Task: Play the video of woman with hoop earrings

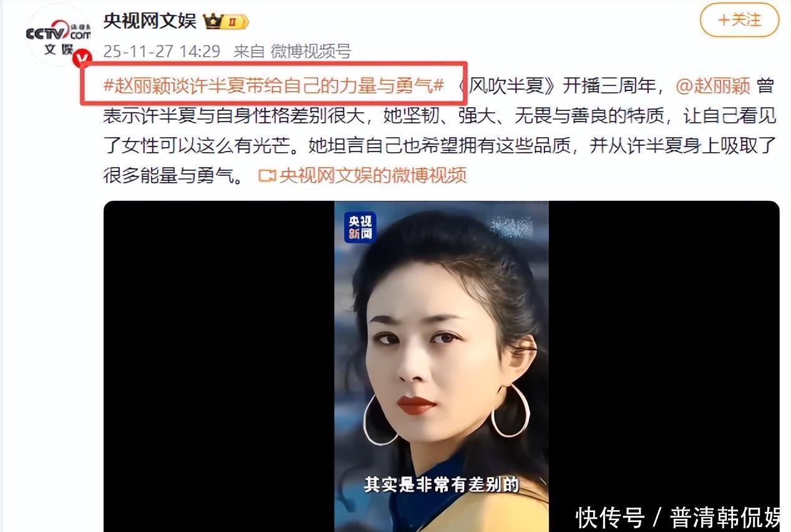Action: [x=441, y=366]
